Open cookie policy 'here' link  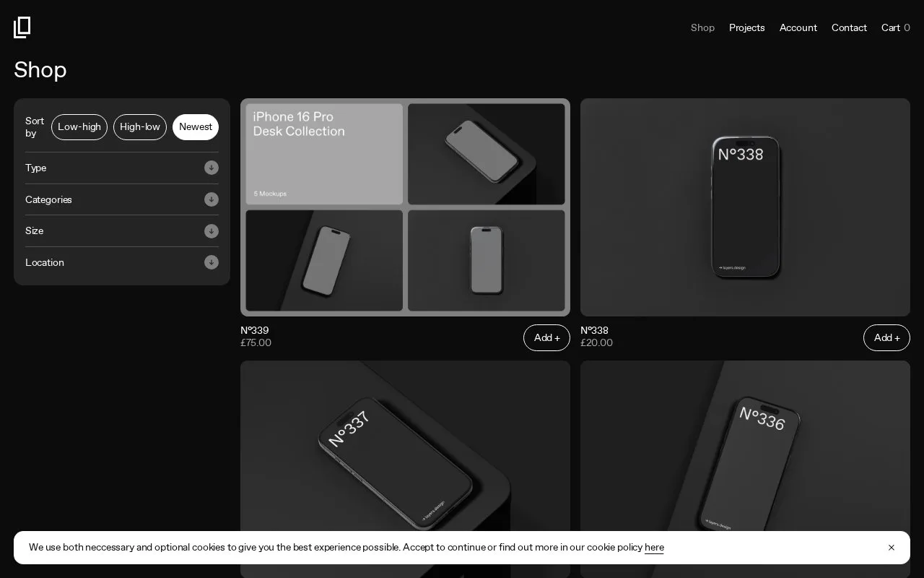click(654, 548)
